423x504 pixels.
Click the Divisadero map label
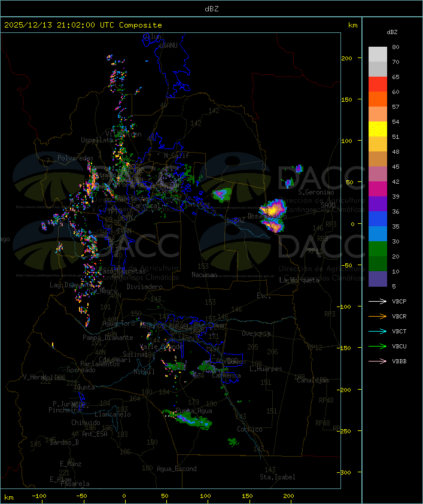tap(144, 286)
